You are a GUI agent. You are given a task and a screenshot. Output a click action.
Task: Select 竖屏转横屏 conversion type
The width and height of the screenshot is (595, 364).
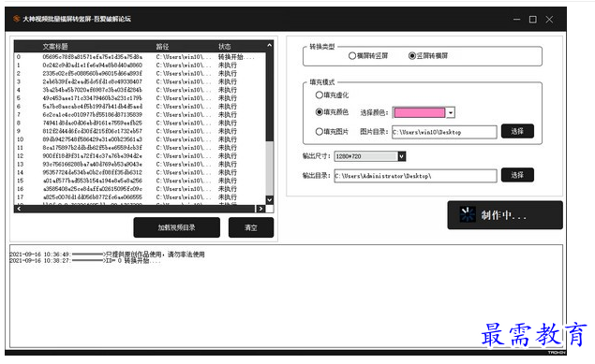point(428,56)
